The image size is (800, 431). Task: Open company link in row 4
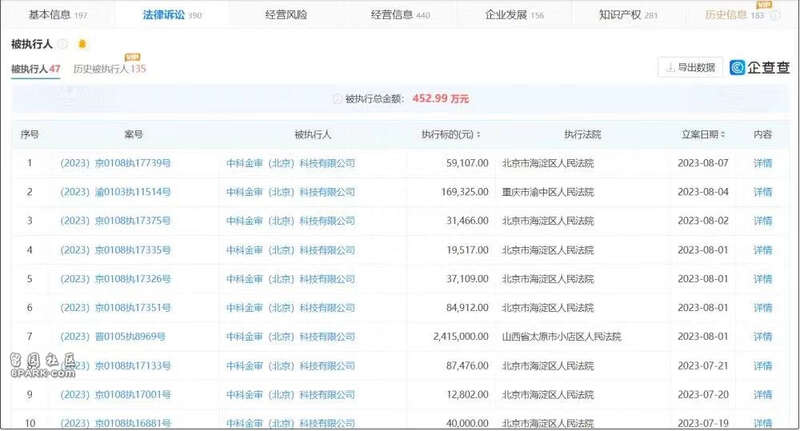tap(291, 250)
